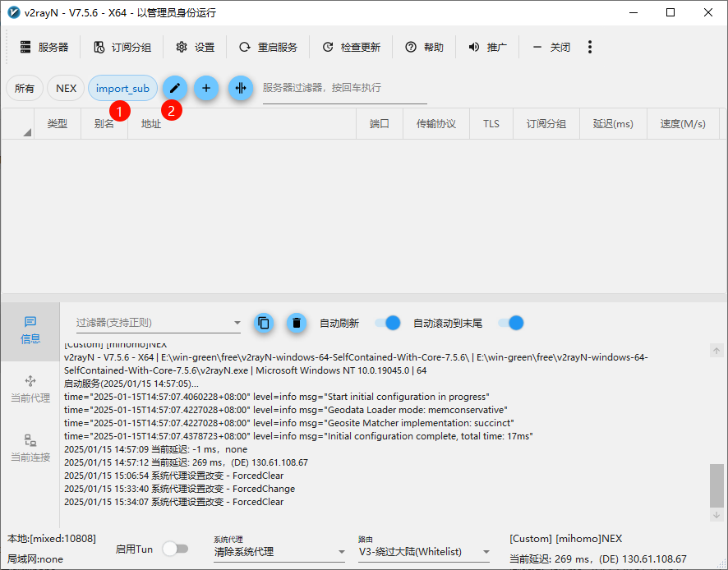The height and width of the screenshot is (570, 728).
Task: Expand the log 过滤器 dropdown arrow
Action: click(x=237, y=323)
